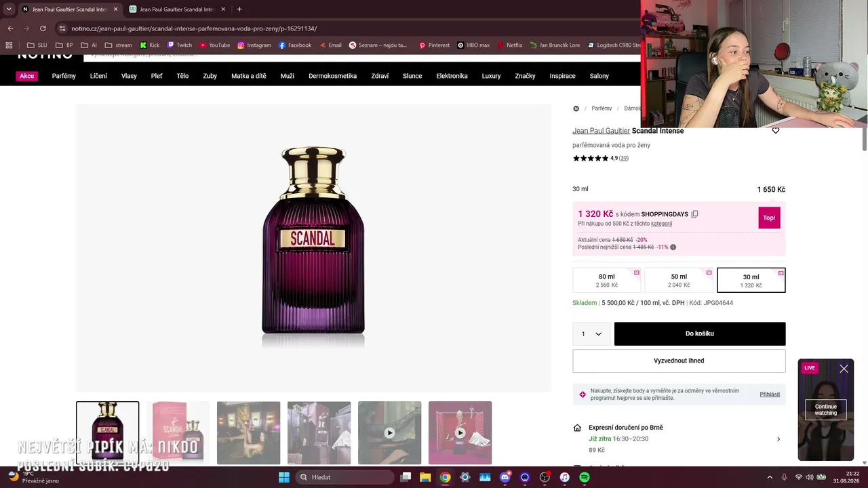Open the info icon beside last lowest price
Image resolution: width=868 pixels, height=488 pixels.
click(673, 247)
